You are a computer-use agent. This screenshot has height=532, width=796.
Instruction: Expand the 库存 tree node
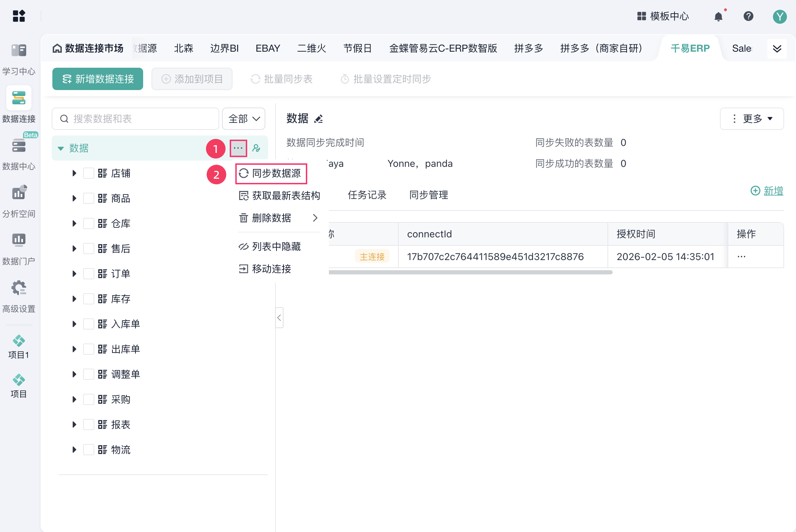click(x=74, y=299)
